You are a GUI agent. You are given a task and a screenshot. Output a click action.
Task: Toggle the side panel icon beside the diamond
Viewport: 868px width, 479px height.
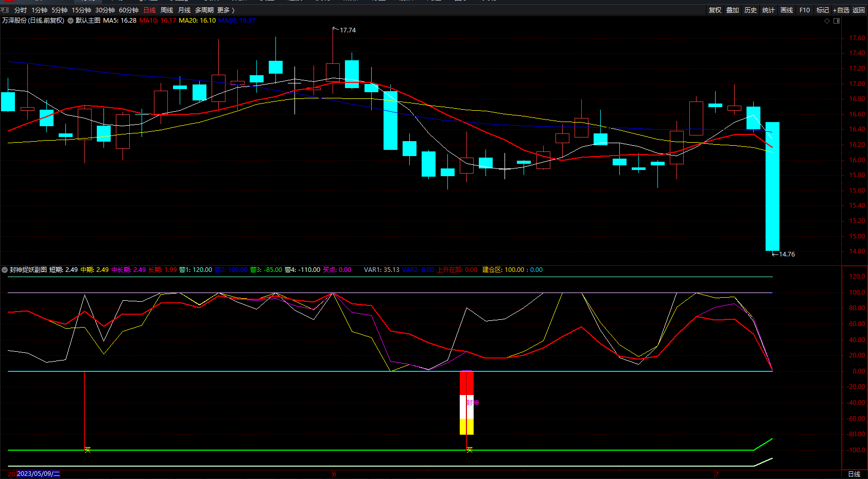click(837, 21)
